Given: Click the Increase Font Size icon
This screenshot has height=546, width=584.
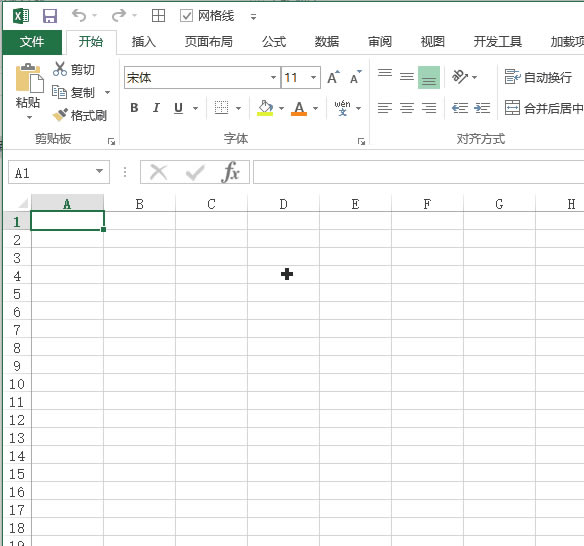Looking at the screenshot, I should click(x=333, y=77).
